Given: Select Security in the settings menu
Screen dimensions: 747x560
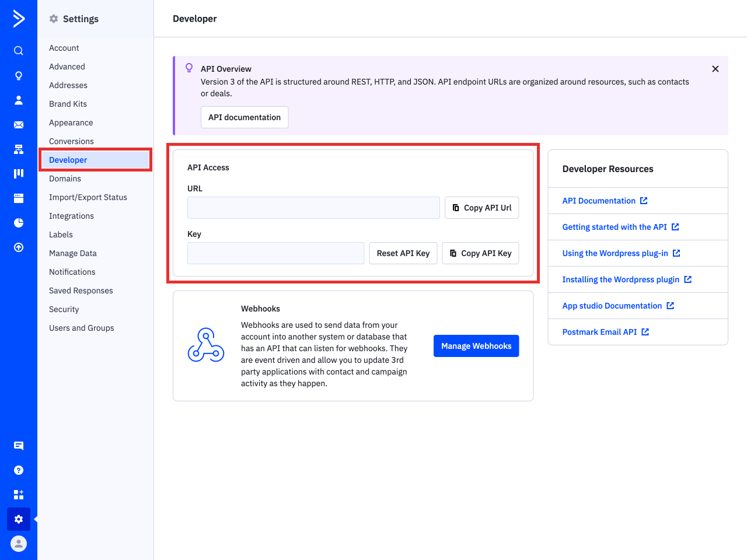Looking at the screenshot, I should [64, 309].
